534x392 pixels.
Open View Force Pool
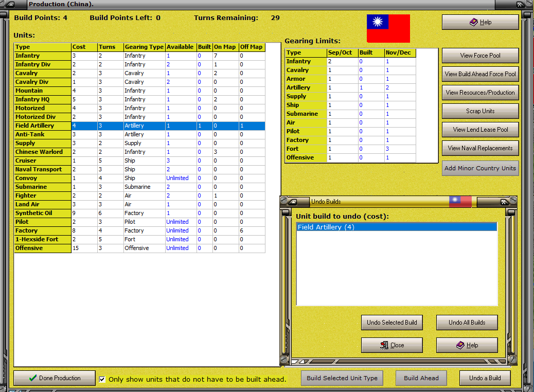(480, 56)
